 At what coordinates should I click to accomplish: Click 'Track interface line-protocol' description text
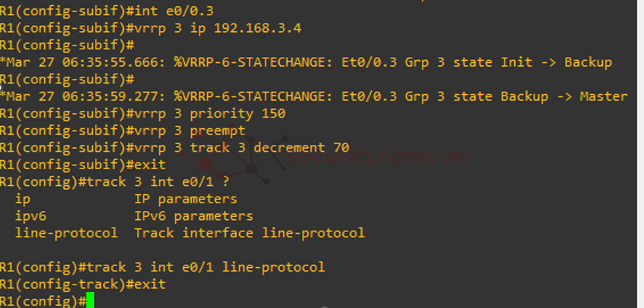click(x=250, y=233)
